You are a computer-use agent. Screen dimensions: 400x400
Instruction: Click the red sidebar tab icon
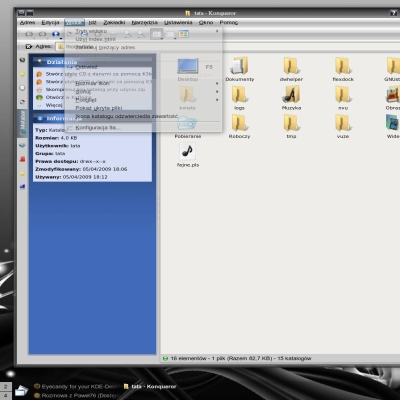tap(22, 159)
